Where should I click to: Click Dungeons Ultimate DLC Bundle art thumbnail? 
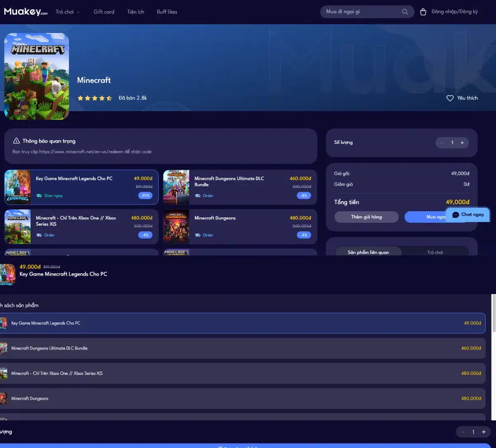(176, 187)
